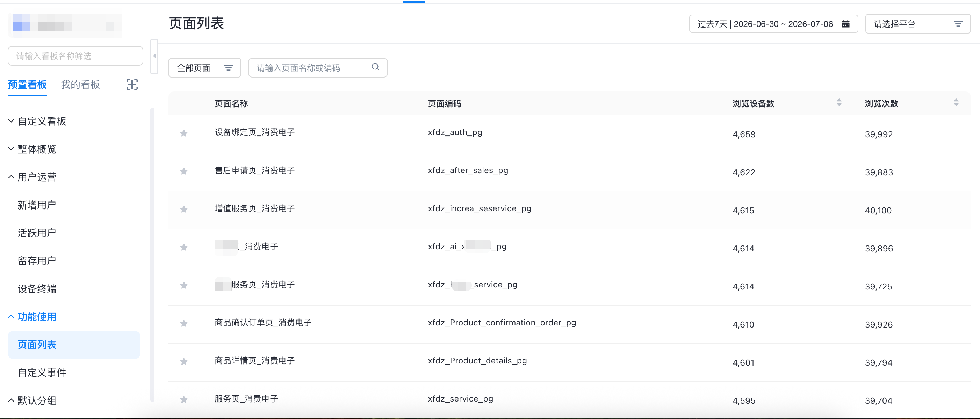980x419 pixels.
Task: Click the device count 4,659
Action: click(x=744, y=134)
